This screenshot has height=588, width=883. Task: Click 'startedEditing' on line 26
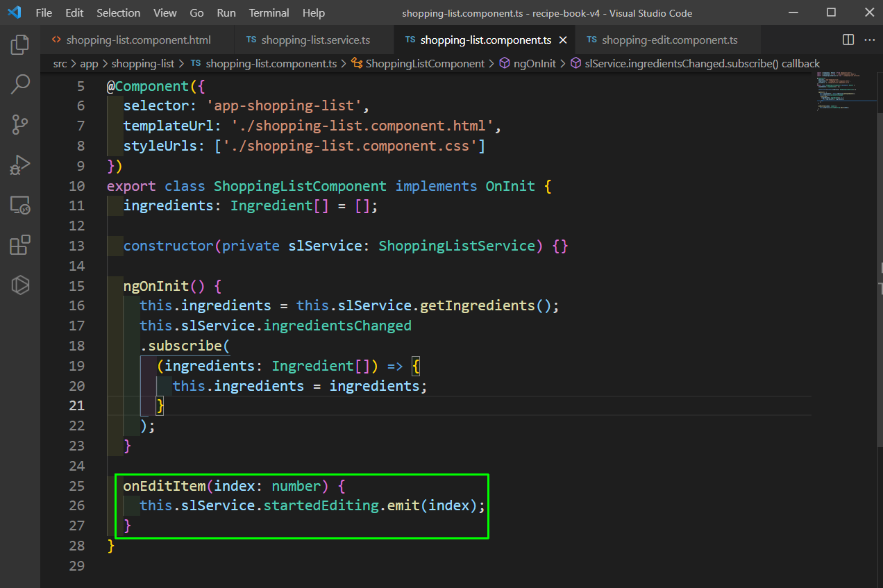tap(321, 505)
